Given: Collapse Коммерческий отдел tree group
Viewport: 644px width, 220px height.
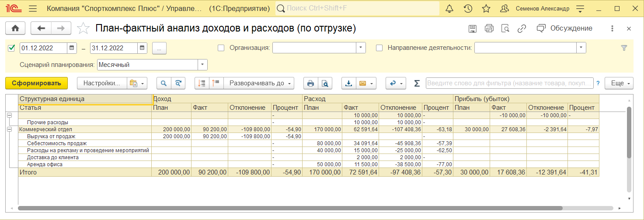Looking at the screenshot, I should (x=9, y=129).
